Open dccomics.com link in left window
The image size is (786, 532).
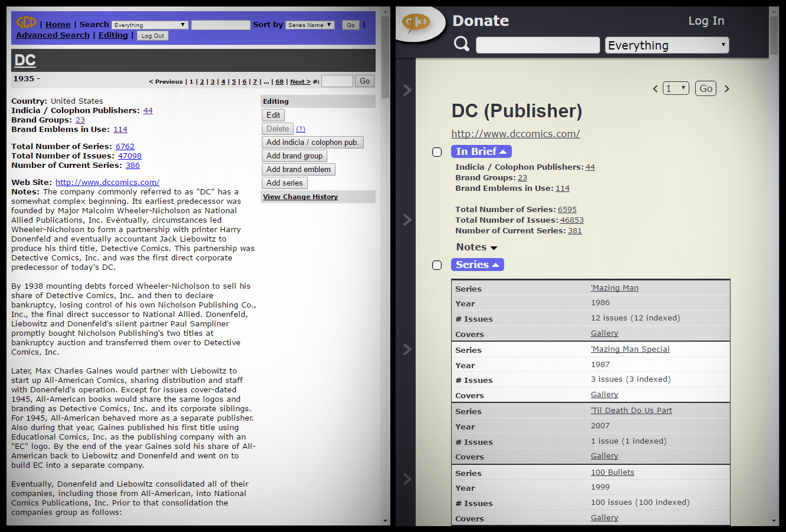[x=107, y=183]
